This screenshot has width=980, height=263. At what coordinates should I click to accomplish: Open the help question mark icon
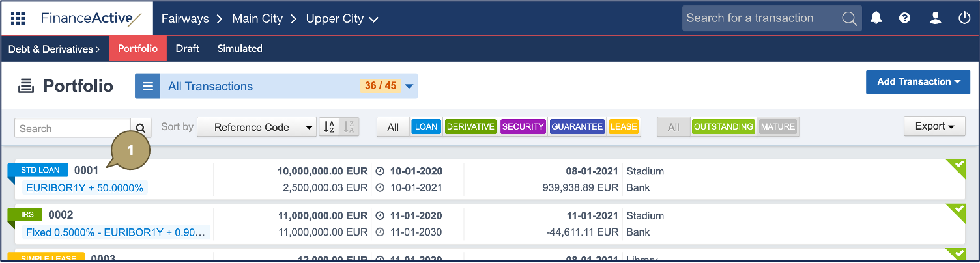(905, 18)
